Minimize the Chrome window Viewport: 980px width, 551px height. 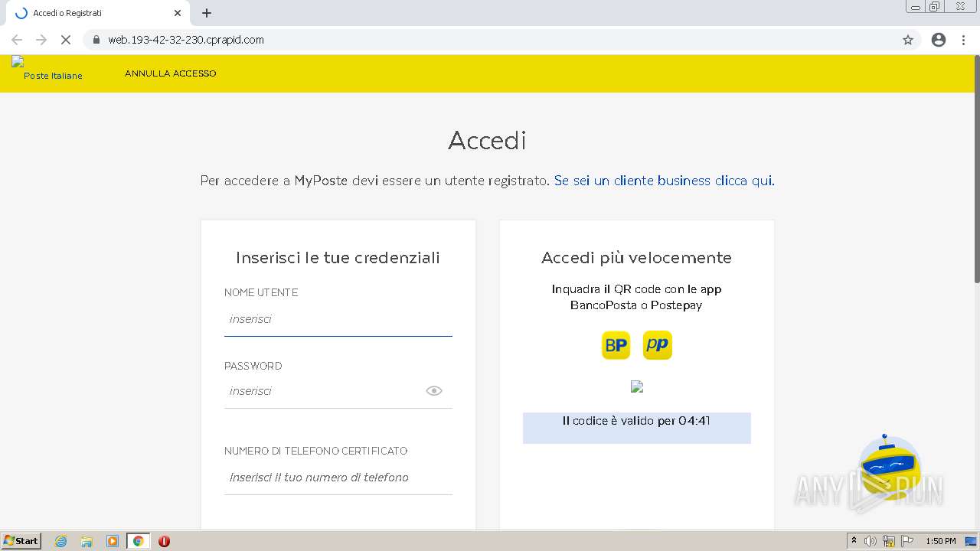pos(916,6)
